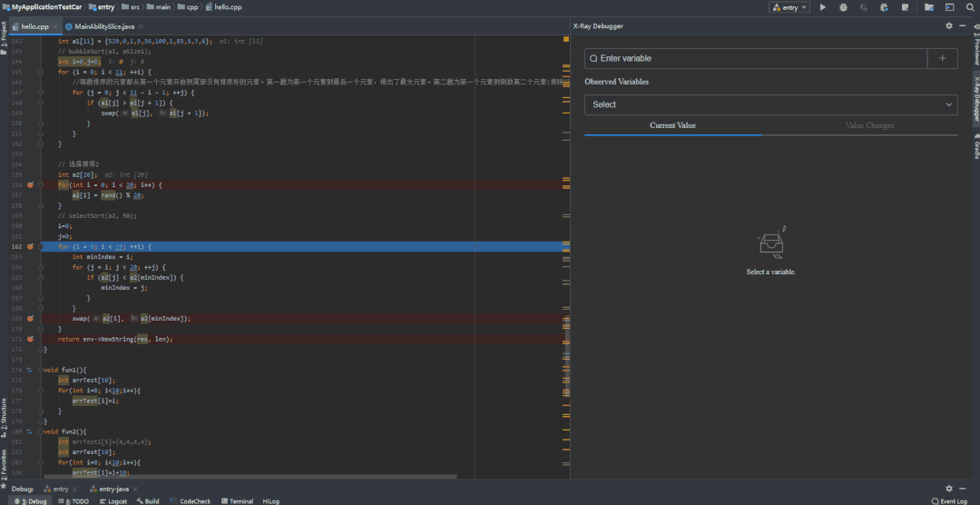The width and height of the screenshot is (980, 505).
Task: Switch to MainAbilitySlice.java editor tab
Action: pyautogui.click(x=103, y=27)
